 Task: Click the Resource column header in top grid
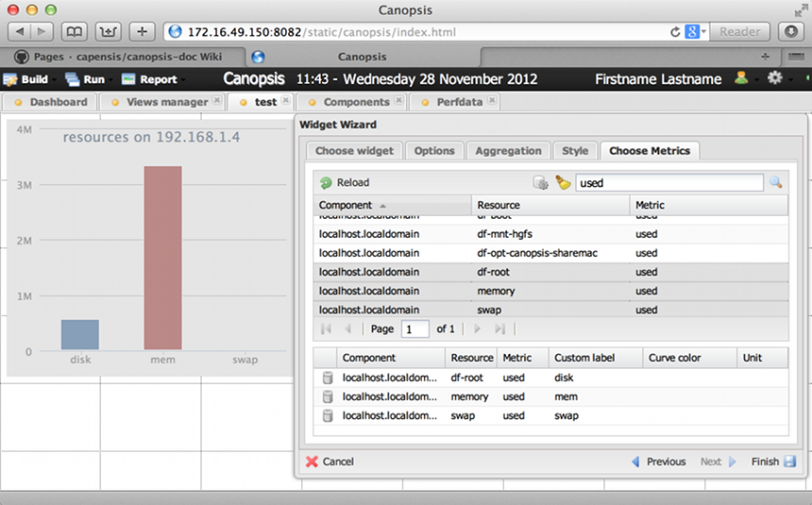pyautogui.click(x=550, y=205)
